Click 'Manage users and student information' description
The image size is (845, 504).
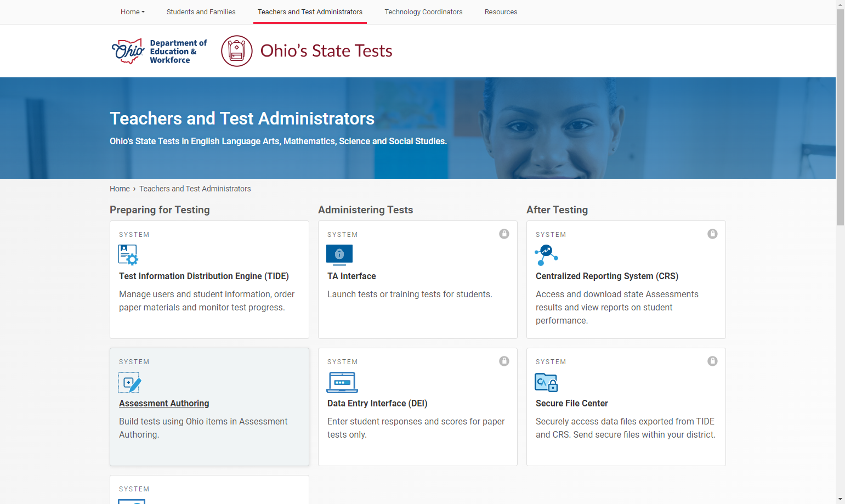point(207,301)
